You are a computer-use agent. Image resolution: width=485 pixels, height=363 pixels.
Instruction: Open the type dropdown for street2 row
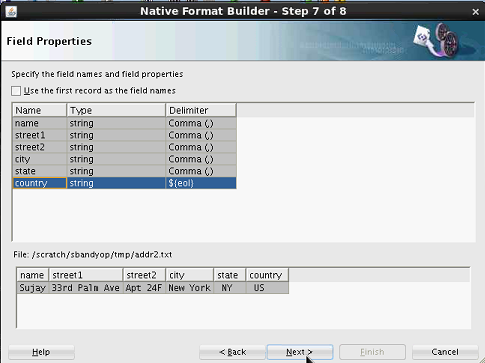click(116, 147)
